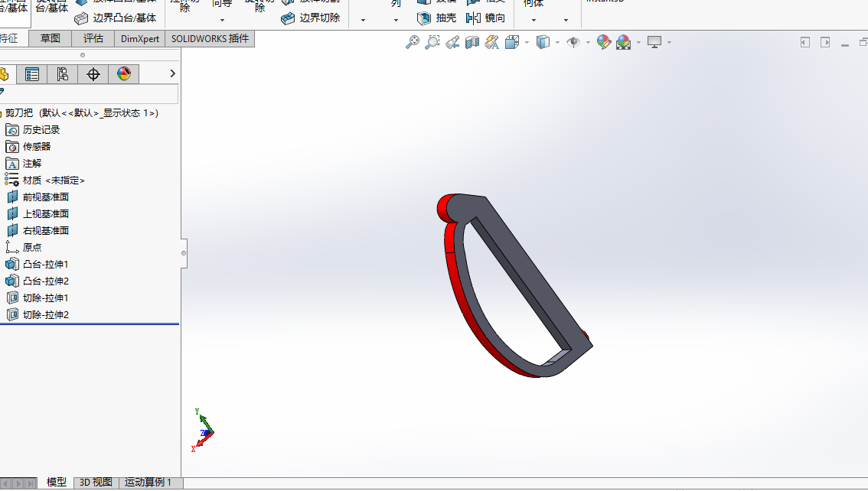
Task: Select the 剪刀把 root part node
Action: pyautogui.click(x=81, y=112)
